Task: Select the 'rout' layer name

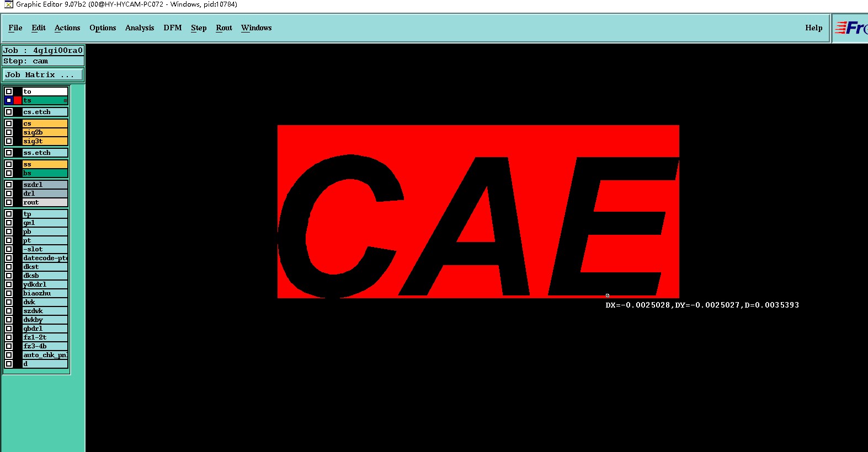Action: (45, 202)
